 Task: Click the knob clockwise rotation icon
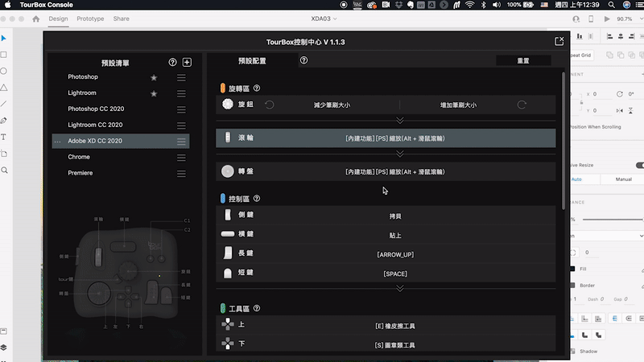(522, 105)
